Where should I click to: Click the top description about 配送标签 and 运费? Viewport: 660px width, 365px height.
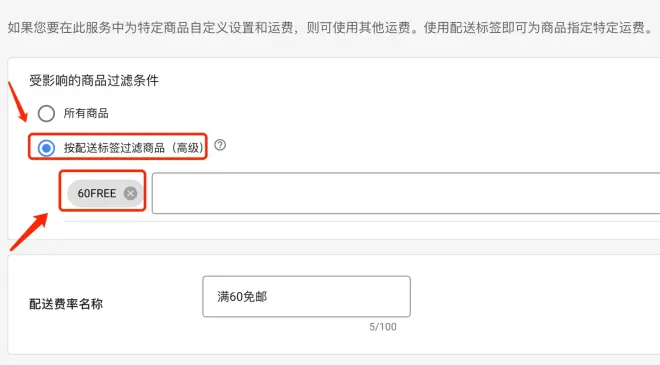tap(330, 28)
